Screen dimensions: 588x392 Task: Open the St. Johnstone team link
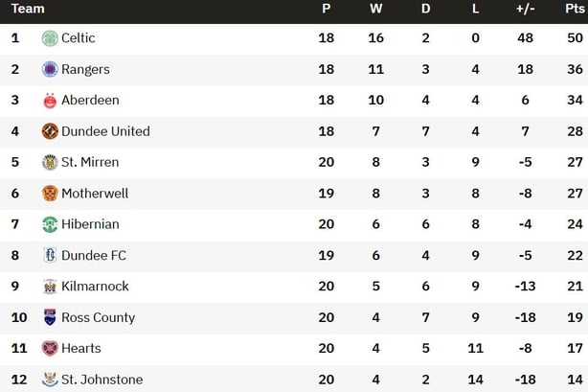click(x=102, y=380)
